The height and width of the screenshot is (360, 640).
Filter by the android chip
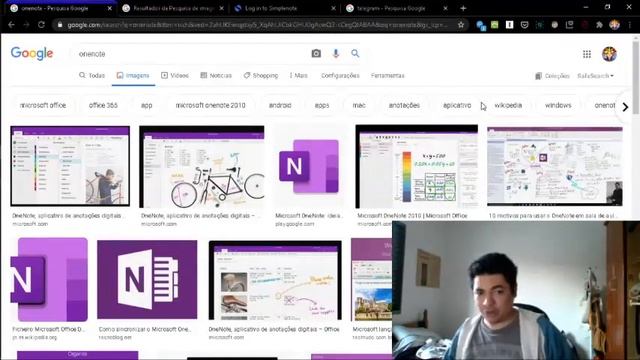[x=280, y=105]
